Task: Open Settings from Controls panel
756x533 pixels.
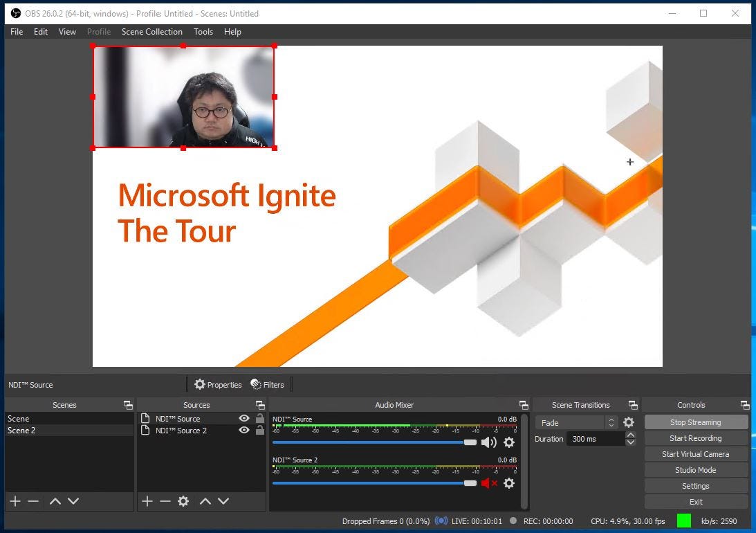Action: tap(696, 486)
